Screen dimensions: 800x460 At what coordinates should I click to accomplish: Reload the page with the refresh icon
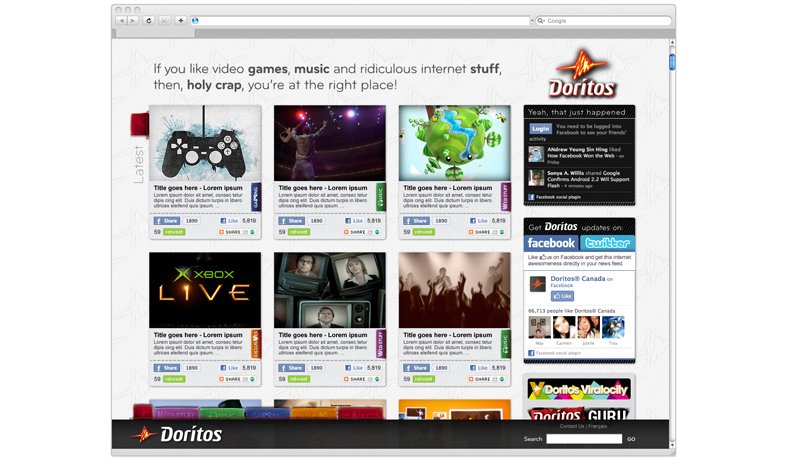pyautogui.click(x=148, y=20)
